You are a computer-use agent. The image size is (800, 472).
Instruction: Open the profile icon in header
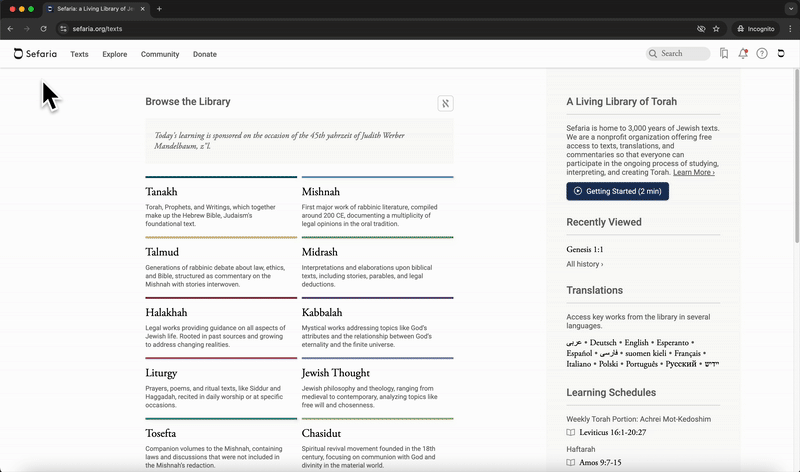pyautogui.click(x=781, y=54)
